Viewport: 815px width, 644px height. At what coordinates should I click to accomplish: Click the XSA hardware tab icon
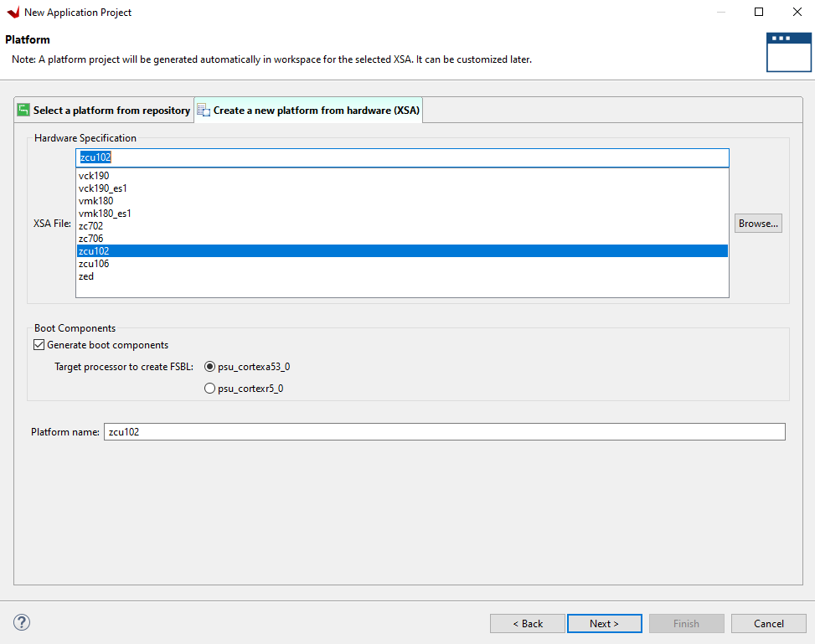pos(204,111)
